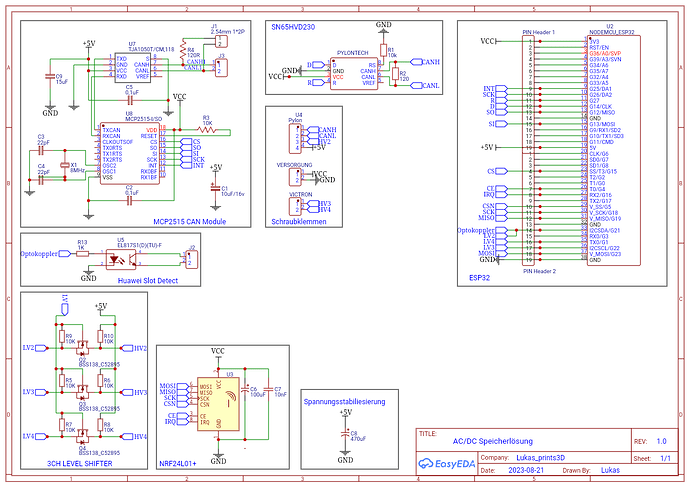The height and width of the screenshot is (488, 690).
Task: Click the EasyEDA logo
Action: click(446, 463)
